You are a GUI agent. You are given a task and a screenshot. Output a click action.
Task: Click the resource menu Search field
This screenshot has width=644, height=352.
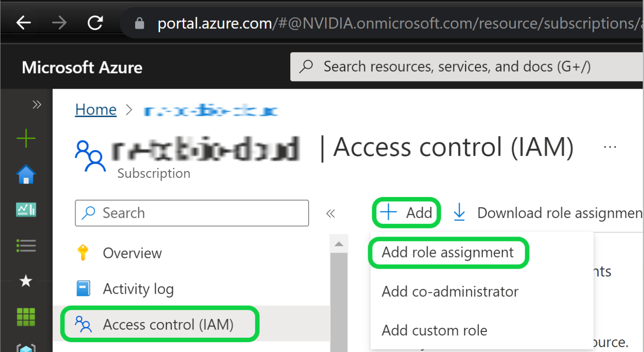pyautogui.click(x=192, y=213)
